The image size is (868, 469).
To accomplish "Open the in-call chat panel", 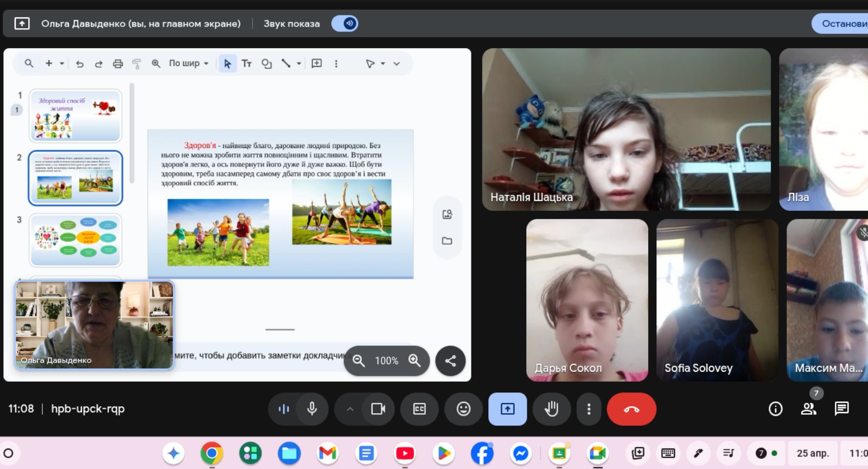I will coord(842,409).
